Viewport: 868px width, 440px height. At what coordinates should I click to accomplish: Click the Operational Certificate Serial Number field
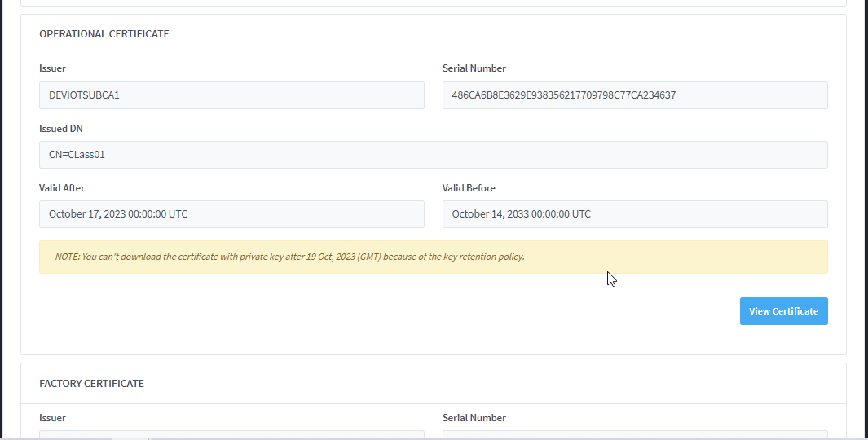point(634,95)
